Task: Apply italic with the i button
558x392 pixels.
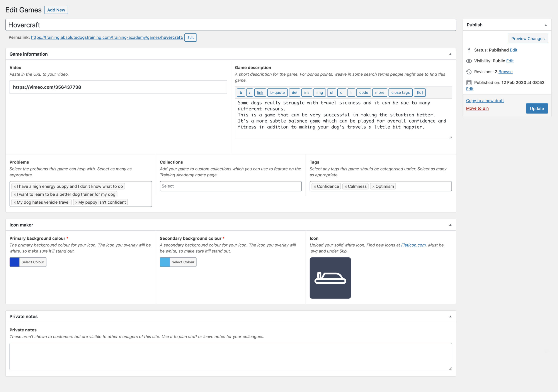Action: (x=250, y=93)
